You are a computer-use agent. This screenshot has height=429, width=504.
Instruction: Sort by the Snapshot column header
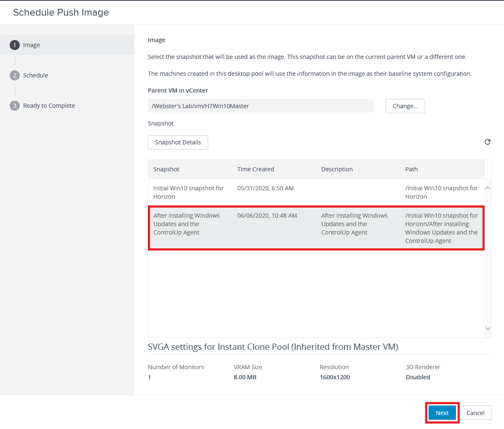click(166, 169)
